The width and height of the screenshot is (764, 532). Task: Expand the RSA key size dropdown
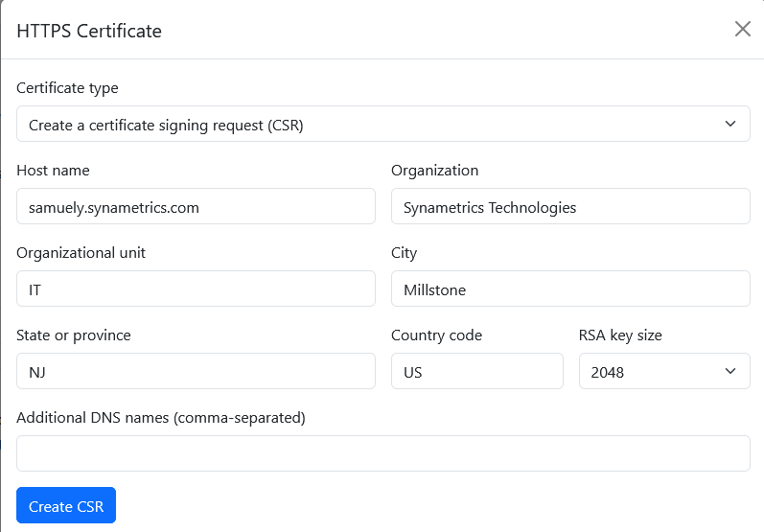point(664,371)
